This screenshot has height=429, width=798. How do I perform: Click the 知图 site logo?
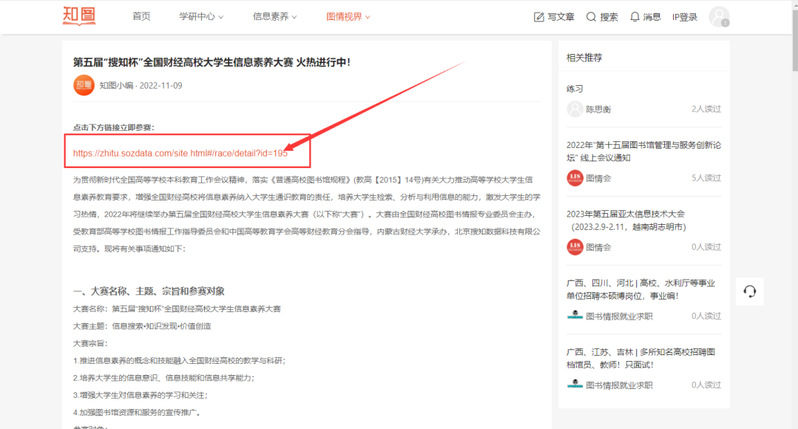[x=79, y=15]
